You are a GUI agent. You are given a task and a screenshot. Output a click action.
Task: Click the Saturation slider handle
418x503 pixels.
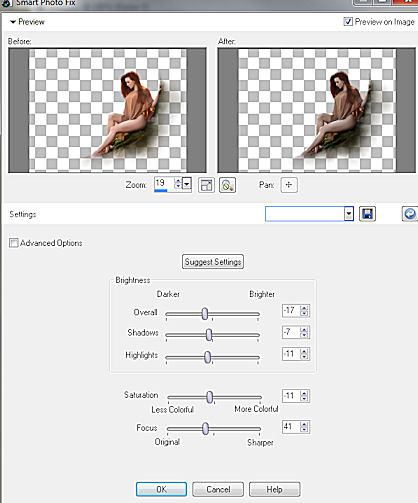(210, 397)
